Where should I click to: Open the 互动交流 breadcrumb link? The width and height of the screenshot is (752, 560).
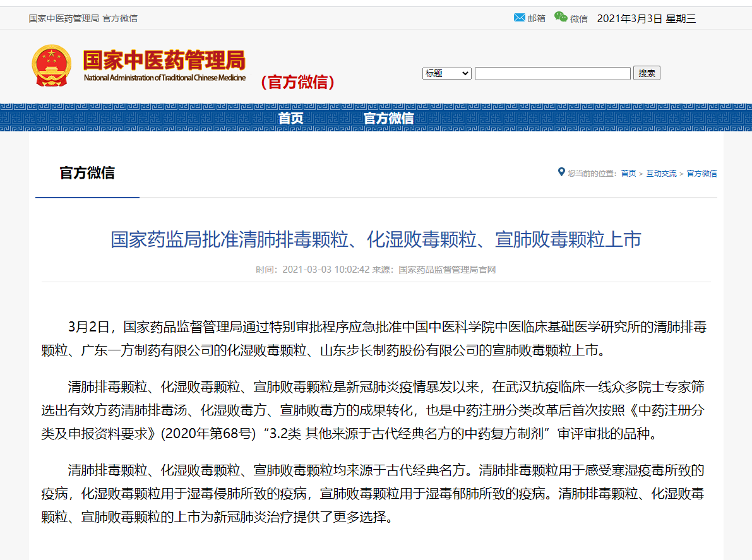click(x=661, y=173)
